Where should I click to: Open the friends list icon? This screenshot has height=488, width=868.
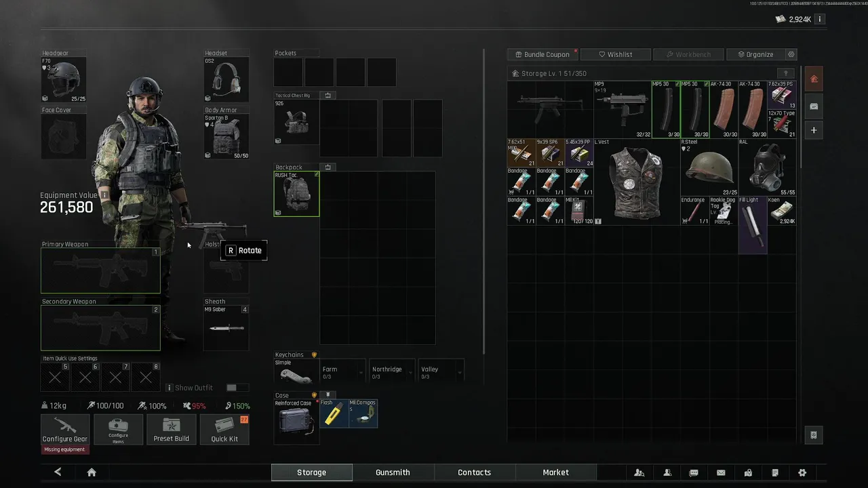click(667, 472)
